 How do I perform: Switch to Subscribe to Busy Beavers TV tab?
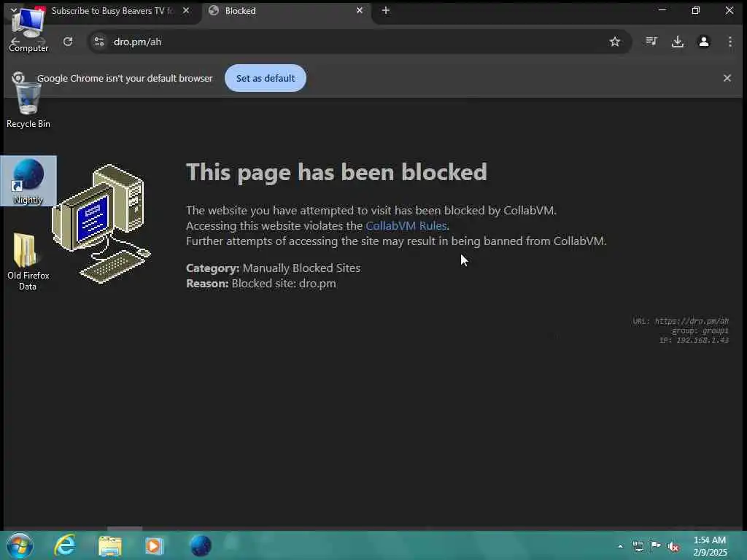coord(112,10)
